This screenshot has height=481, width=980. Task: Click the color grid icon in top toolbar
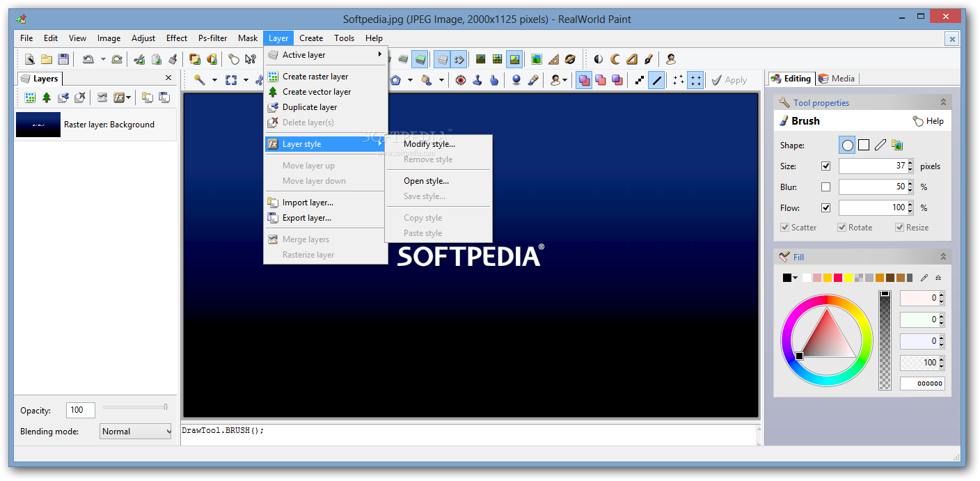[498, 59]
